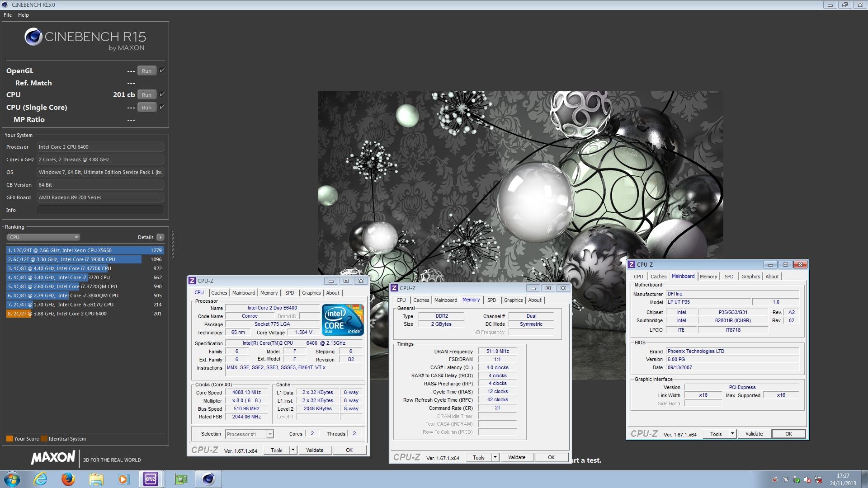The height and width of the screenshot is (488, 868).
Task: Click Validate in middle CPU-Z window
Action: [x=517, y=457]
